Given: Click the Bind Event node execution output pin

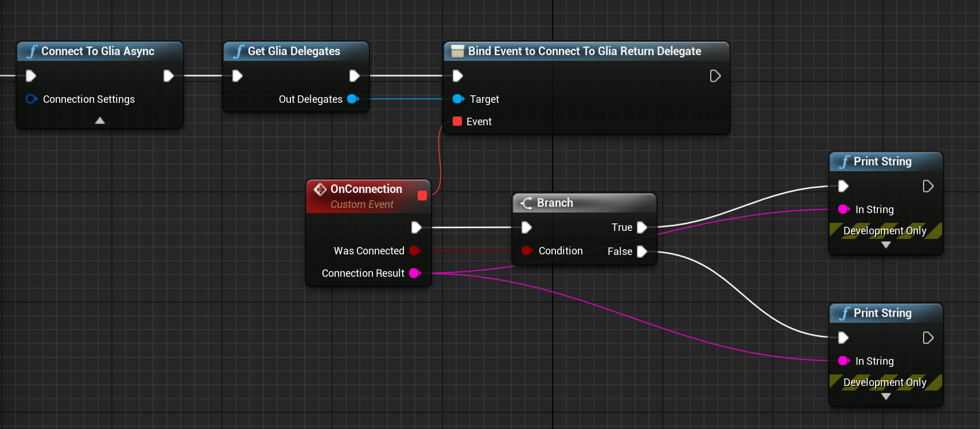Looking at the screenshot, I should (715, 76).
